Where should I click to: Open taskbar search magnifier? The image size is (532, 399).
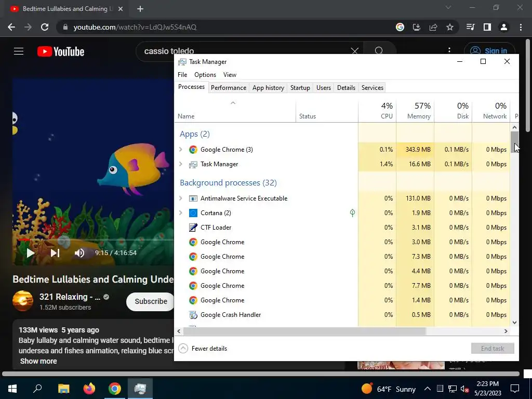pos(37,389)
